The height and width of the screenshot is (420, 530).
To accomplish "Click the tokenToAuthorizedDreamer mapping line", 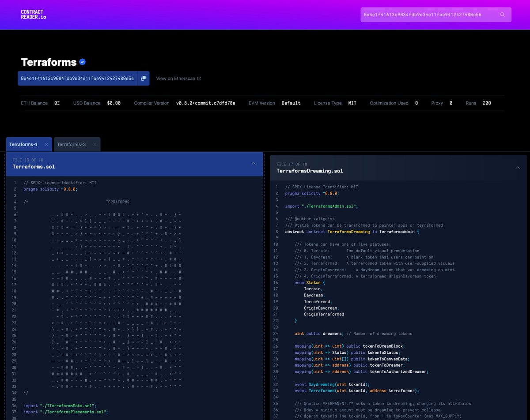I will [x=362, y=371].
